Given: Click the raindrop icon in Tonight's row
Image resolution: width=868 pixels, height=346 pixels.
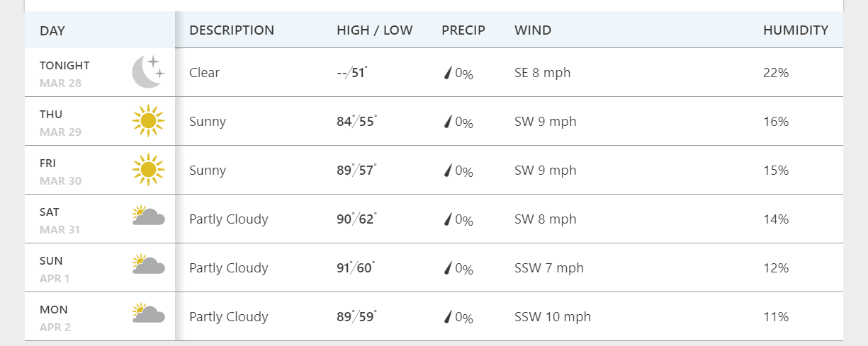Looking at the screenshot, I should click(x=448, y=73).
